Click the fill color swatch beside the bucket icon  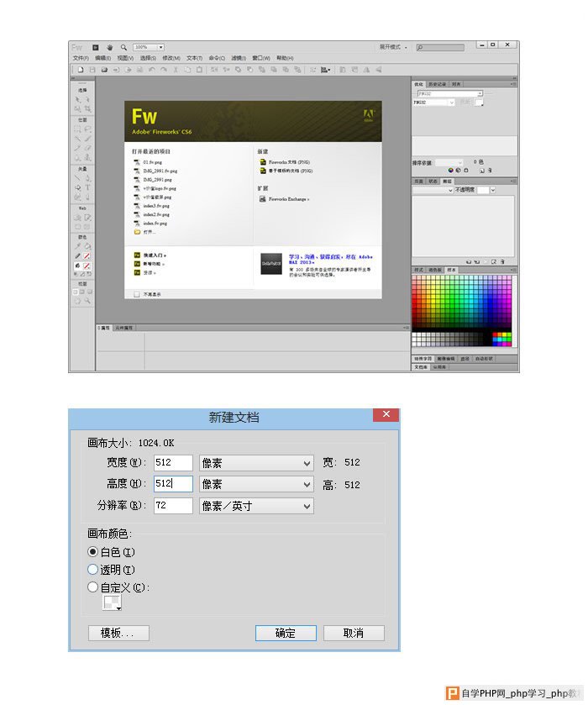tap(87, 266)
